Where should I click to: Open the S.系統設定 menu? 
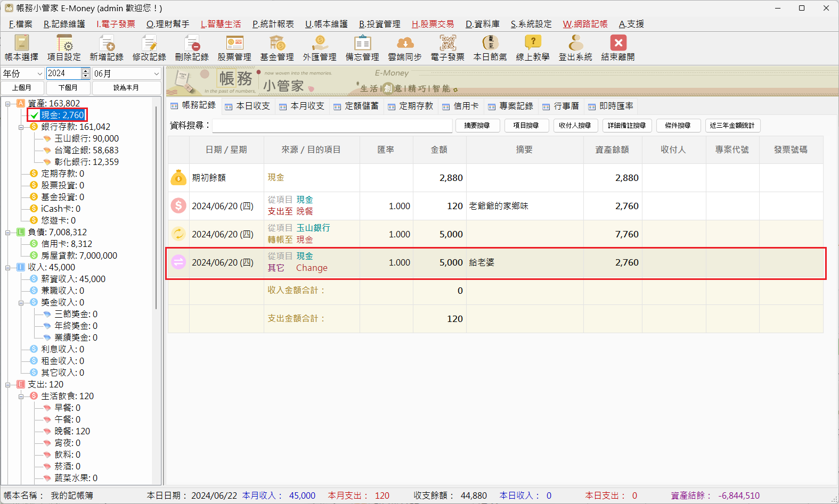click(531, 24)
